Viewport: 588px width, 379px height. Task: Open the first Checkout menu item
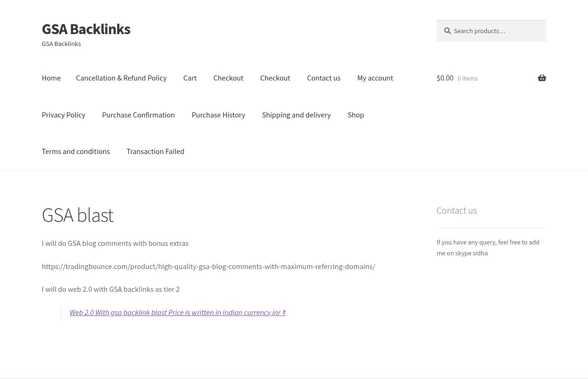(x=228, y=78)
